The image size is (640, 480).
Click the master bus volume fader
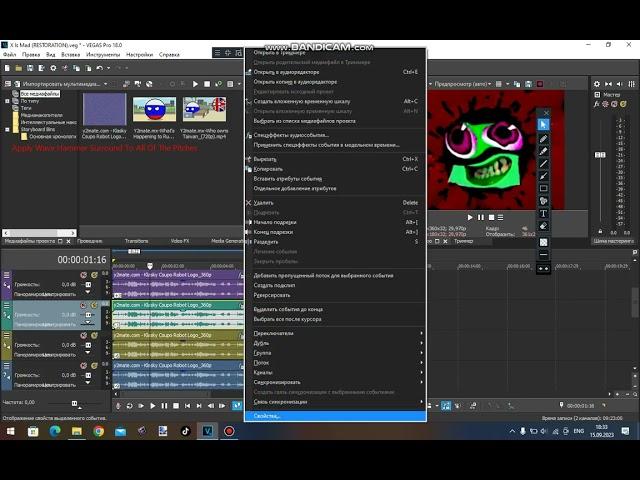(x=600, y=155)
